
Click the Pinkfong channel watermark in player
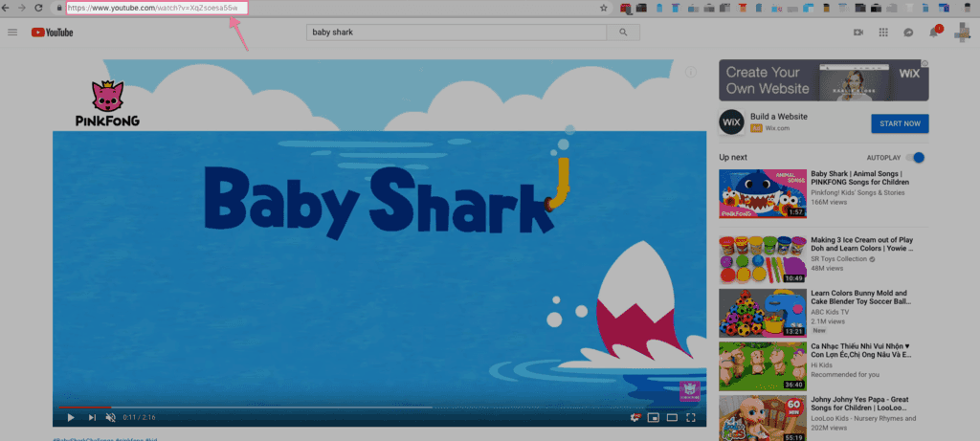[689, 391]
